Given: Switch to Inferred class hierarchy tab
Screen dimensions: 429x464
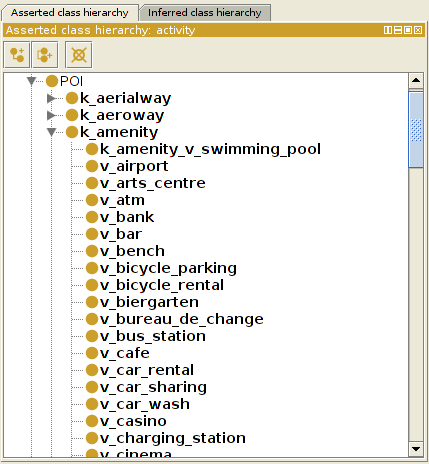Looking at the screenshot, I should click(x=205, y=13).
